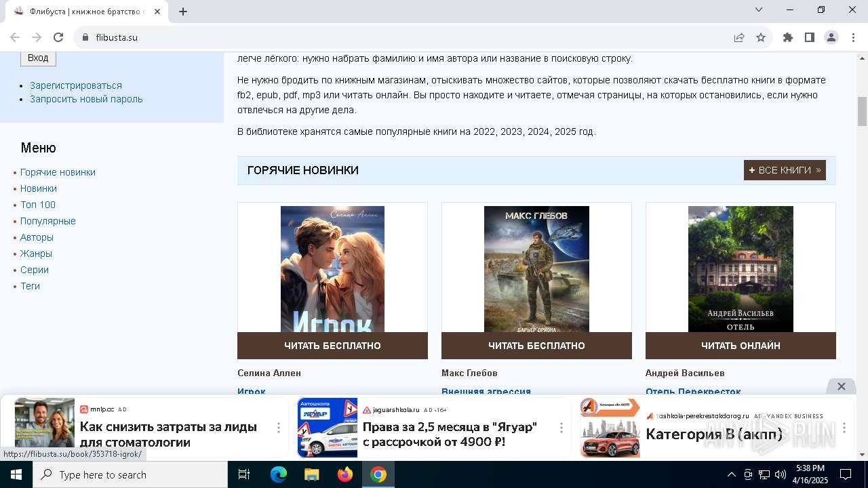Viewport: 868px width, 488px height.
Task: Open the Отель Перекресток title link
Action: pyautogui.click(x=693, y=391)
